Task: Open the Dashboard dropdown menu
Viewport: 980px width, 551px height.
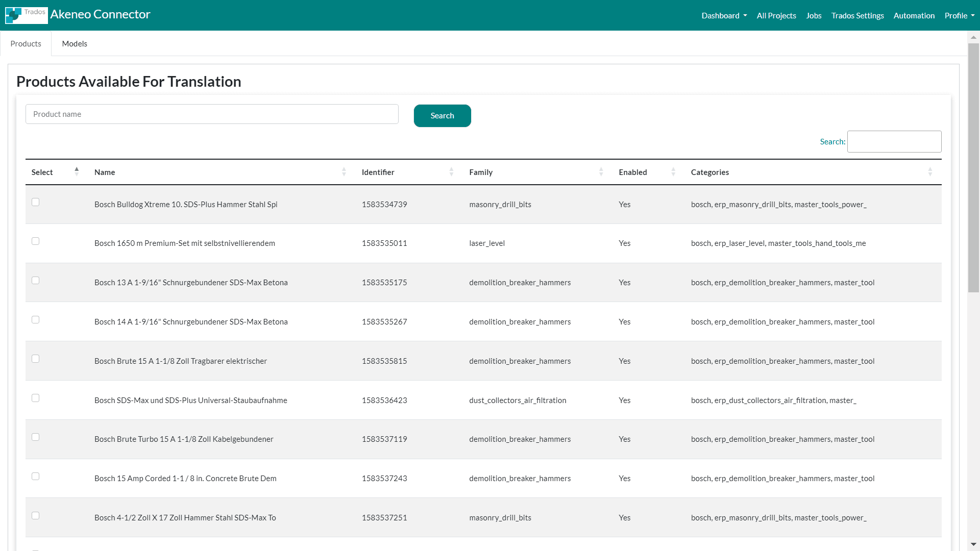Action: 724,16
